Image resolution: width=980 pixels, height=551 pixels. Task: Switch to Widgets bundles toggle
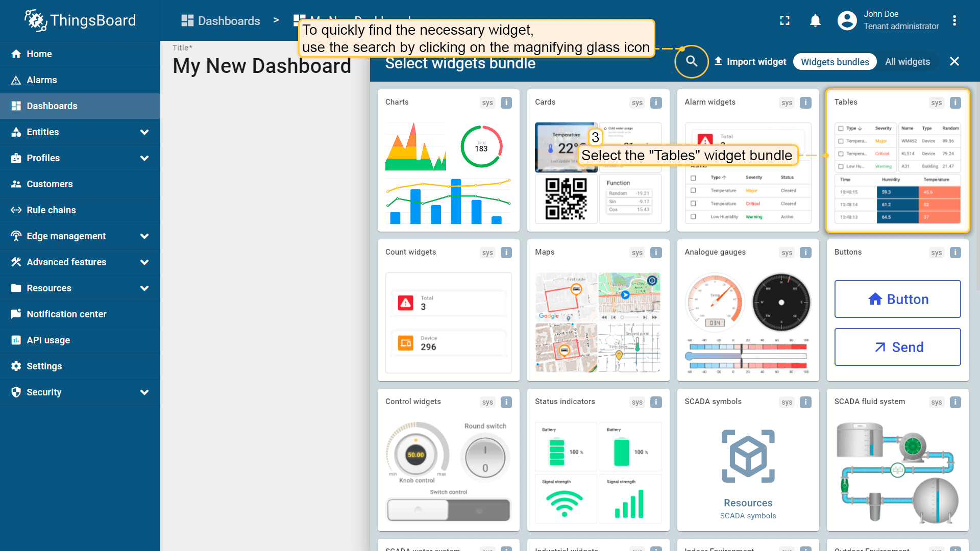(835, 62)
